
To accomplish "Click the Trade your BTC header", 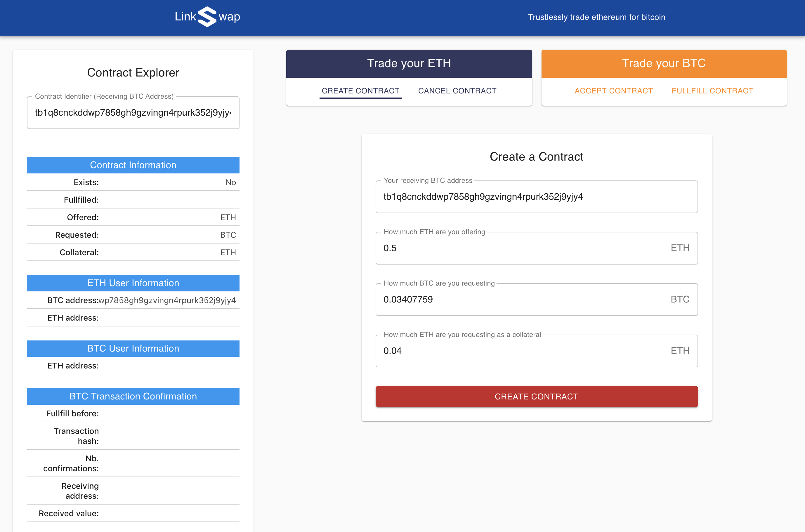I will 663,63.
